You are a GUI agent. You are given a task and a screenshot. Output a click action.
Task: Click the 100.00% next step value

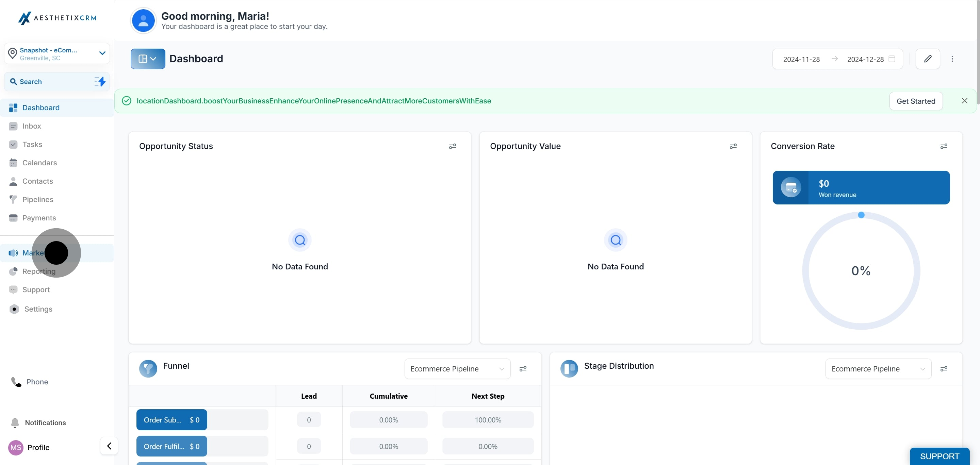point(488,420)
